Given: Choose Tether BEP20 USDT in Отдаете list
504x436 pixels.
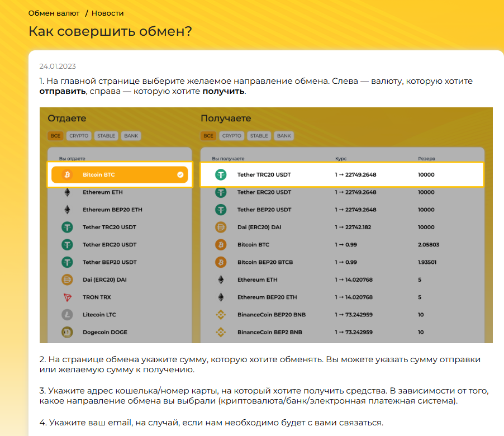Looking at the screenshot, I should 120,262.
